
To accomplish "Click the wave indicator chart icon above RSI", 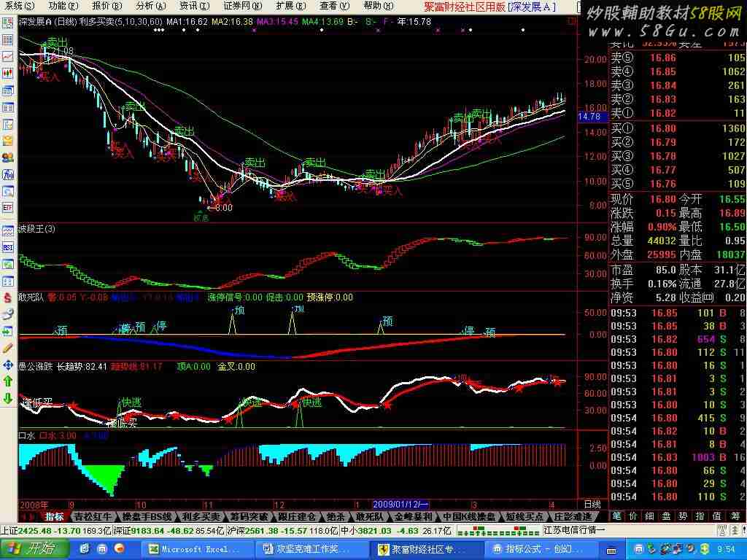I will click(7, 231).
